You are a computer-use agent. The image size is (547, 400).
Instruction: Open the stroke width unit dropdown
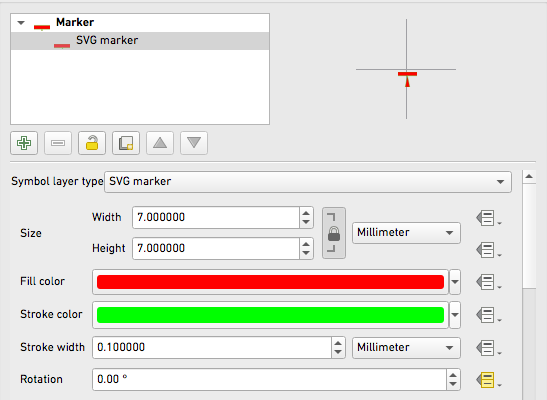[x=406, y=348]
